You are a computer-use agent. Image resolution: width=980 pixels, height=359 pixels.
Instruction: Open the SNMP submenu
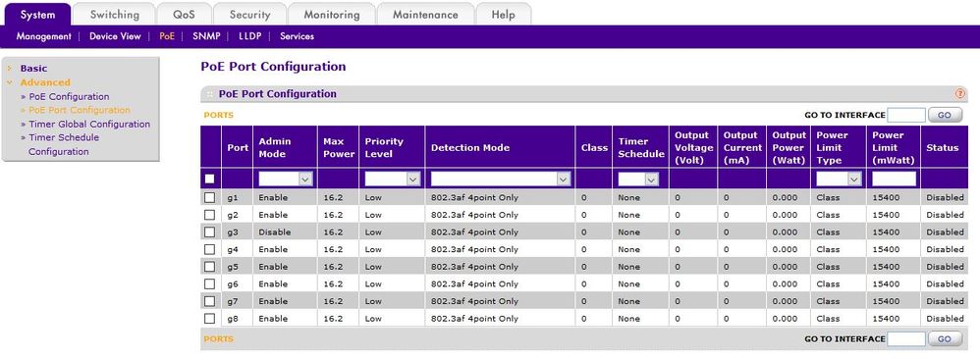coord(206,36)
